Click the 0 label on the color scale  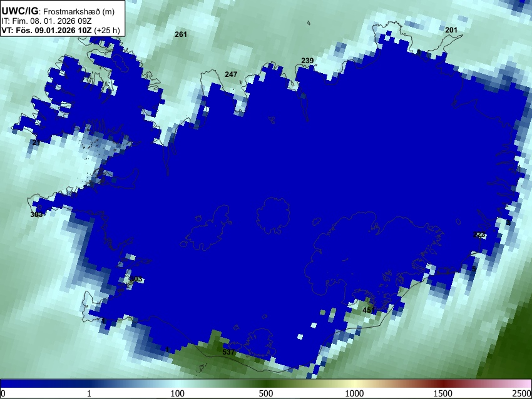[x=3, y=393]
